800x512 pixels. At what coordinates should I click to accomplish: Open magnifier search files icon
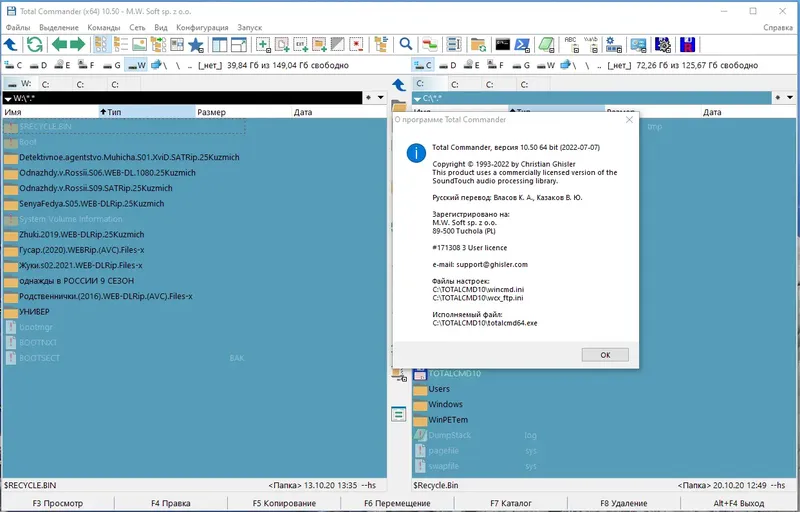pyautogui.click(x=406, y=45)
